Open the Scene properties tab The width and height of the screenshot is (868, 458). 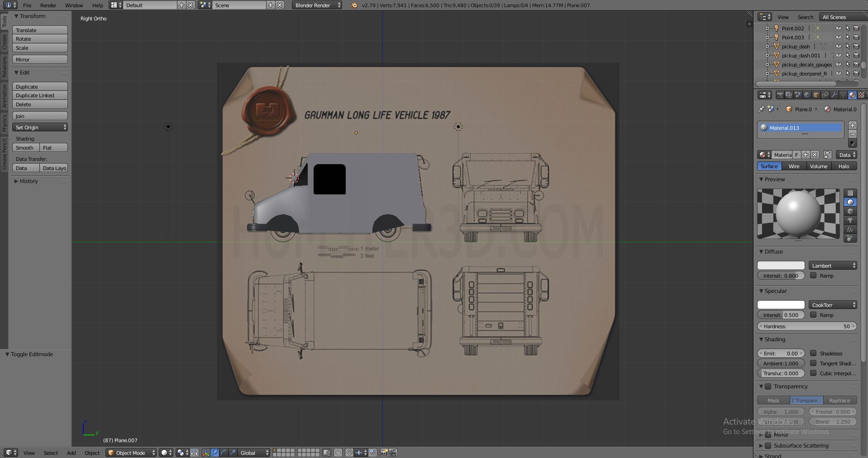coord(798,95)
